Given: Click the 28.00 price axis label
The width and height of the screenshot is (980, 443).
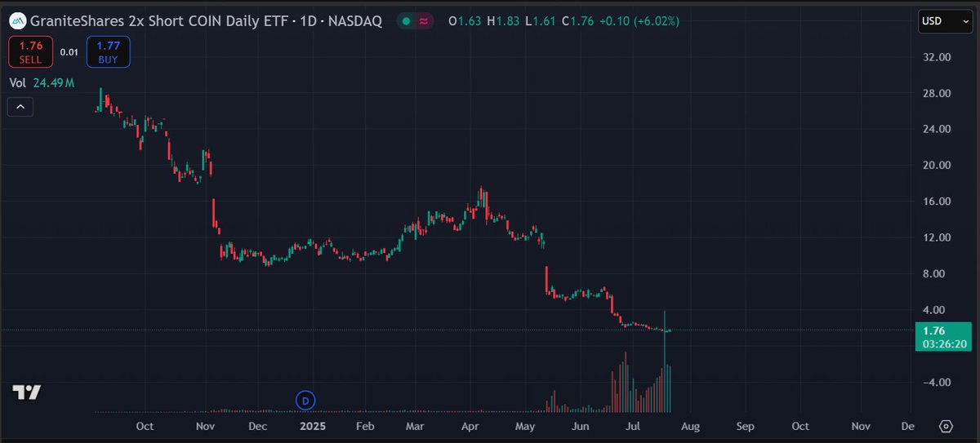Looking at the screenshot, I should point(936,94).
